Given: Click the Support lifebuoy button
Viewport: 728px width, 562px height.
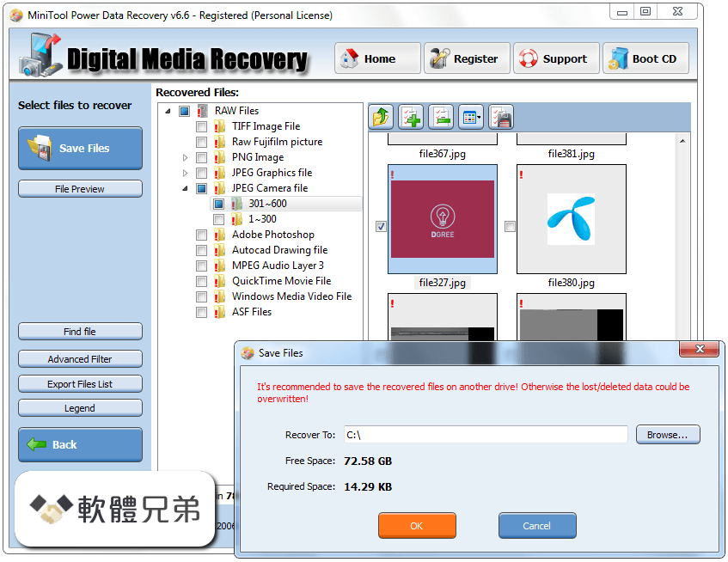Looking at the screenshot, I should [556, 58].
